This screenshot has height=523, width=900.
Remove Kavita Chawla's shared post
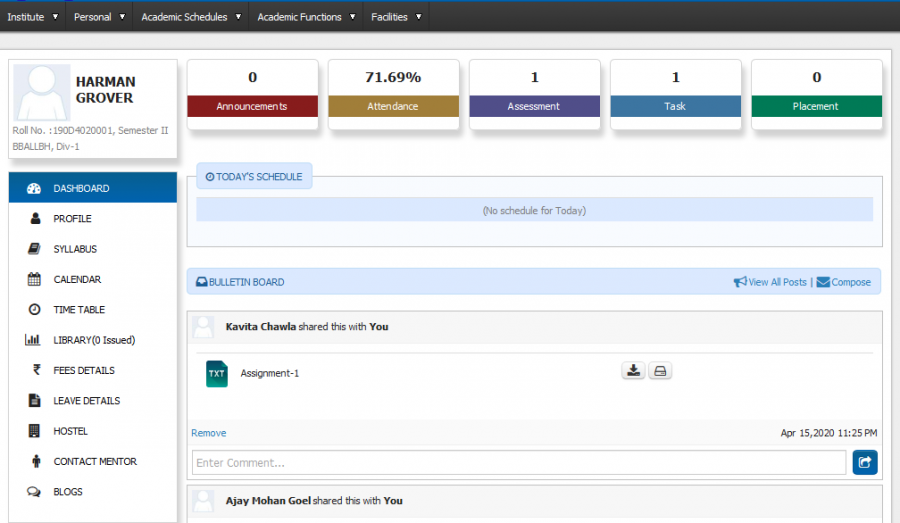(x=208, y=433)
